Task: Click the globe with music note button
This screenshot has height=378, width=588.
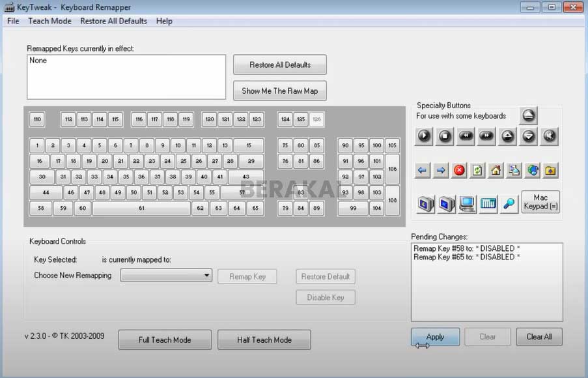Action: click(x=533, y=170)
